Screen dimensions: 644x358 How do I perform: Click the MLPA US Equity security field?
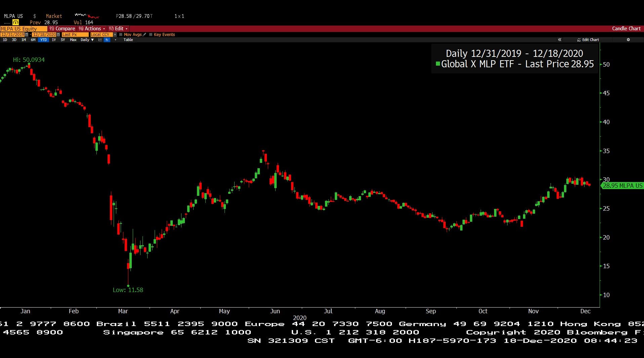pyautogui.click(x=24, y=29)
